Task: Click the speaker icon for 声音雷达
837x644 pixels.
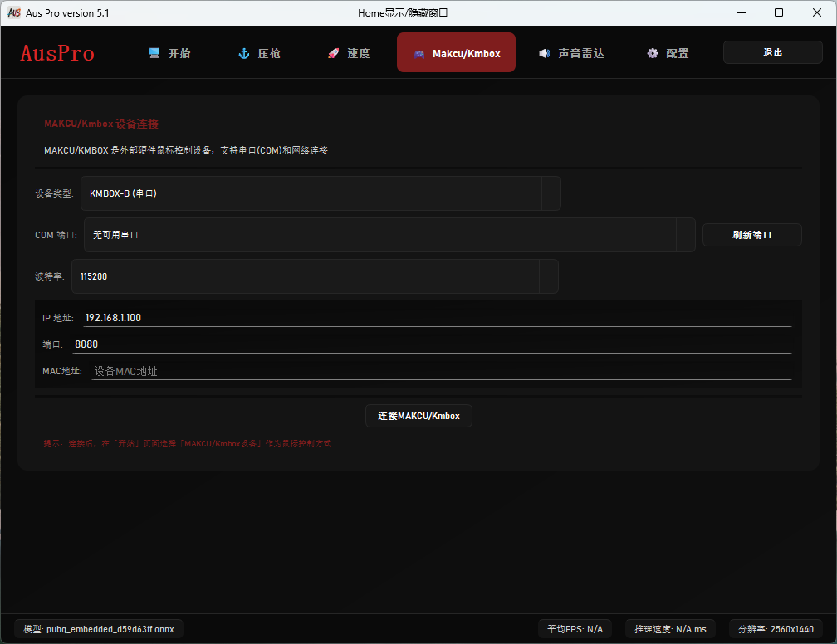Action: coord(544,53)
